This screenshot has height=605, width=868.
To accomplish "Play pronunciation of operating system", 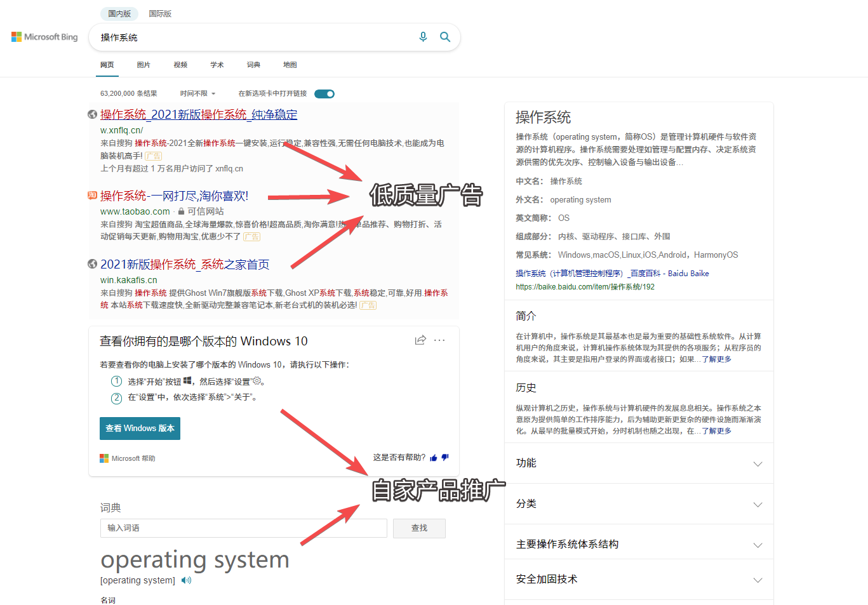I will pyautogui.click(x=186, y=580).
